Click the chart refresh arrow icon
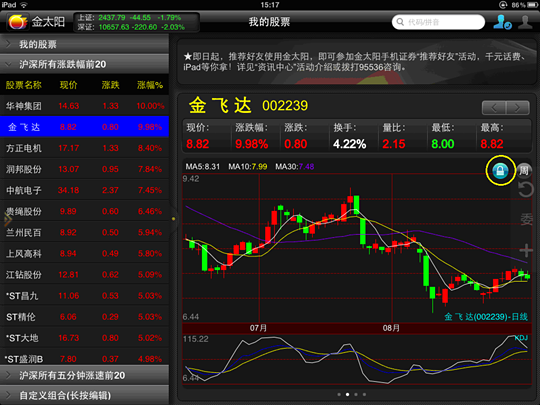Screen dimensions: 540x405 tap(526, 190)
